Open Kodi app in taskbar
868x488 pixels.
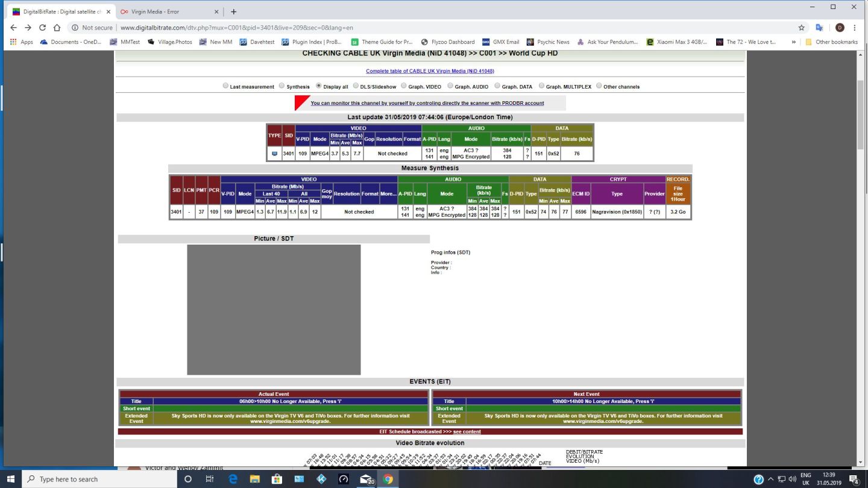click(321, 479)
